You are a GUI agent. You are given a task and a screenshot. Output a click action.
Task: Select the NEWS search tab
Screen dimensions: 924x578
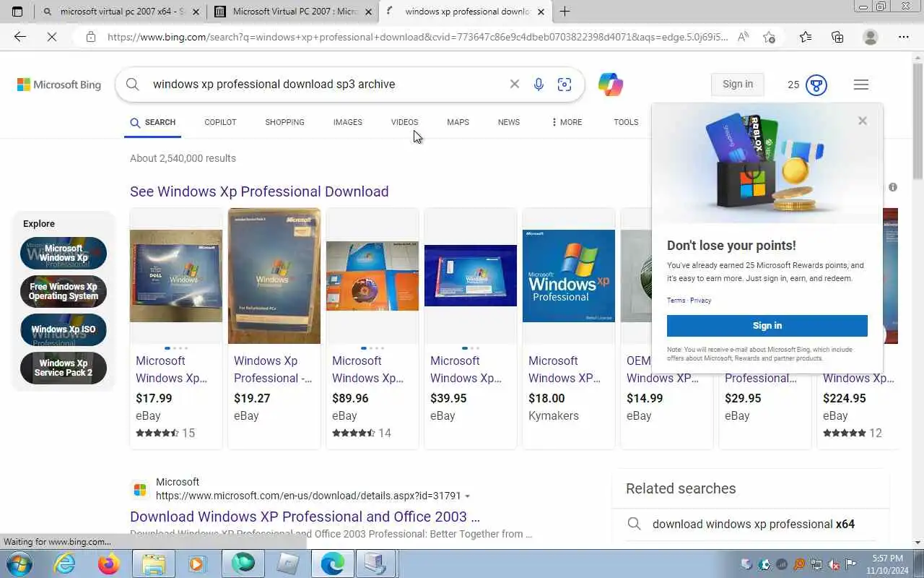pyautogui.click(x=509, y=122)
